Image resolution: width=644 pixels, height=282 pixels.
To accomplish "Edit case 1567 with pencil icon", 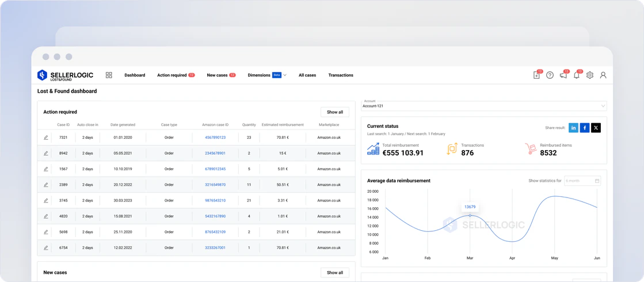I will [x=46, y=169].
